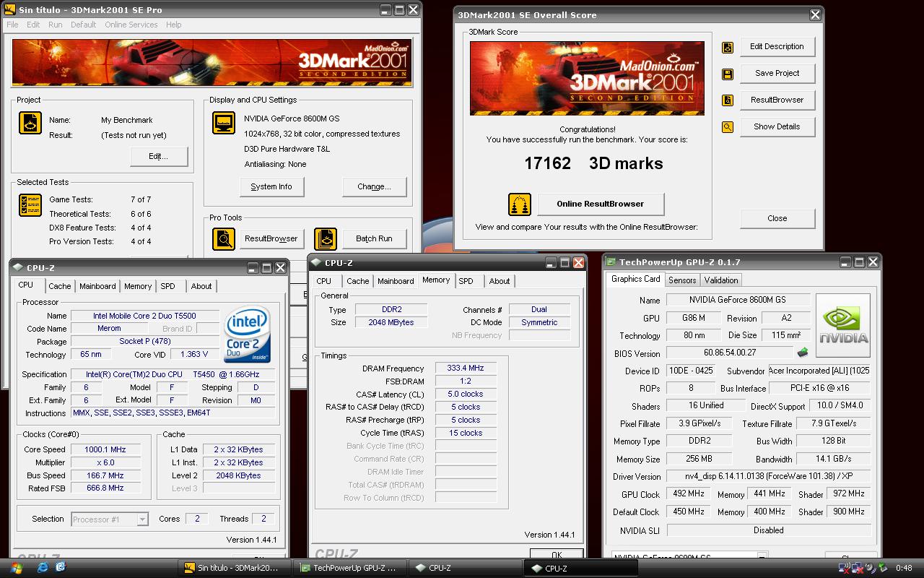Viewport: 924px width, 578px height.
Task: Click the Edit Description button
Action: pyautogui.click(x=777, y=47)
